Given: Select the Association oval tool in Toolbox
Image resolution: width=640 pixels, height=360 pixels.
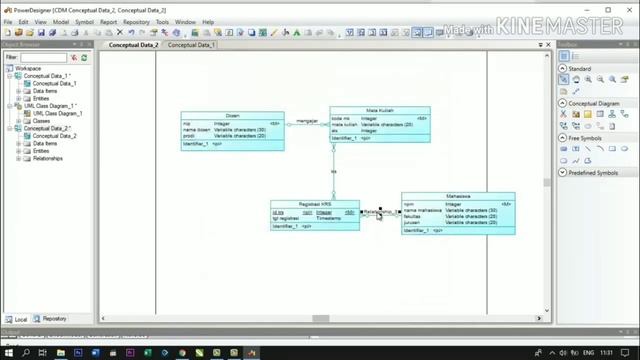Looking at the screenshot, I should (x=588, y=126).
